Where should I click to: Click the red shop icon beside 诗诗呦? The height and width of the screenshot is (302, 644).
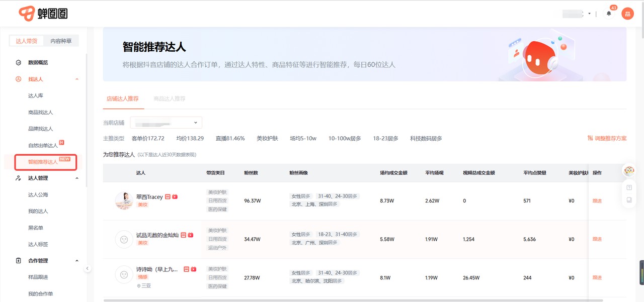[186, 269]
